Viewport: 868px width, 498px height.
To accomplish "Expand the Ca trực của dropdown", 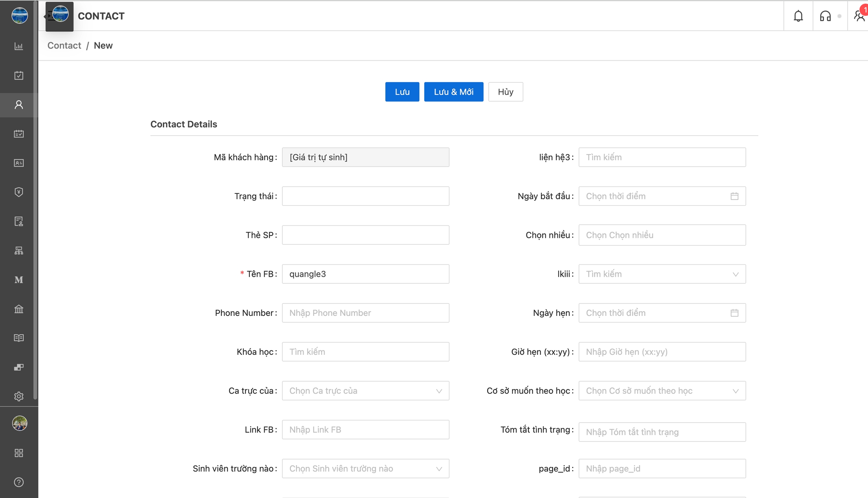I will pos(365,391).
